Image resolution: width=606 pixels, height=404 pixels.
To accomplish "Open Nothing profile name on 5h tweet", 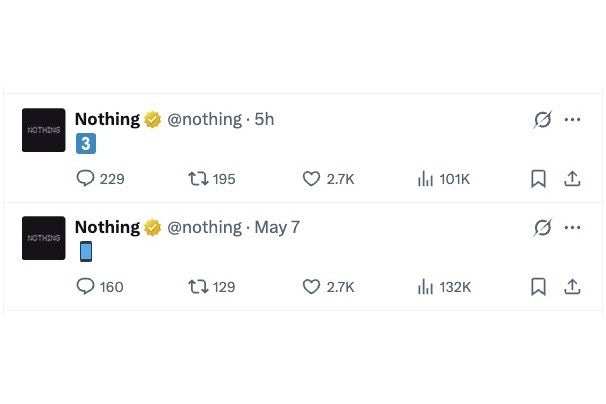I will (x=107, y=120).
